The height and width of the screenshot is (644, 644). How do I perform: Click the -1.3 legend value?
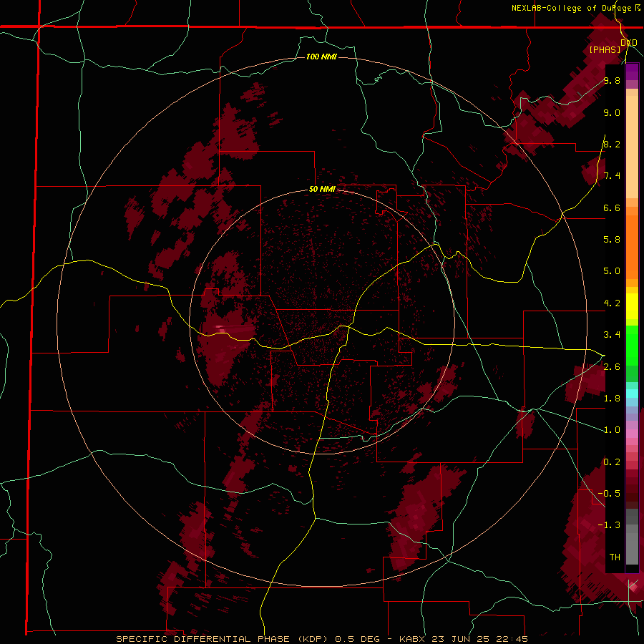(x=609, y=525)
